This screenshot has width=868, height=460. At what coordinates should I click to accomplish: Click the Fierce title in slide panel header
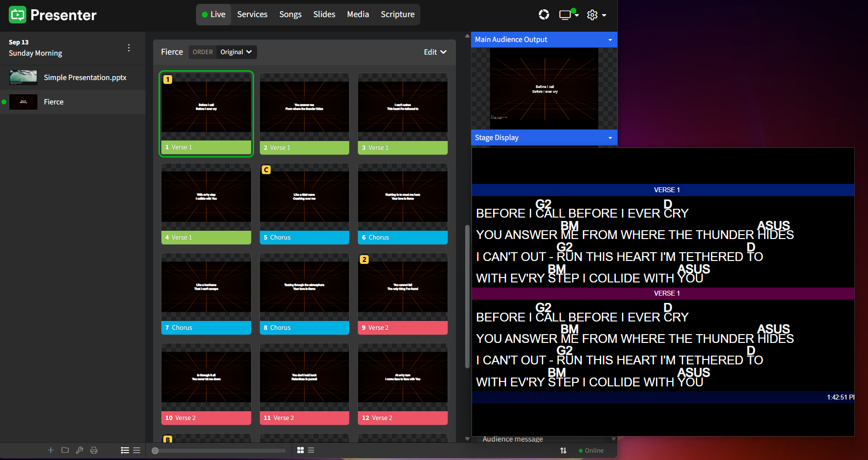coord(172,52)
